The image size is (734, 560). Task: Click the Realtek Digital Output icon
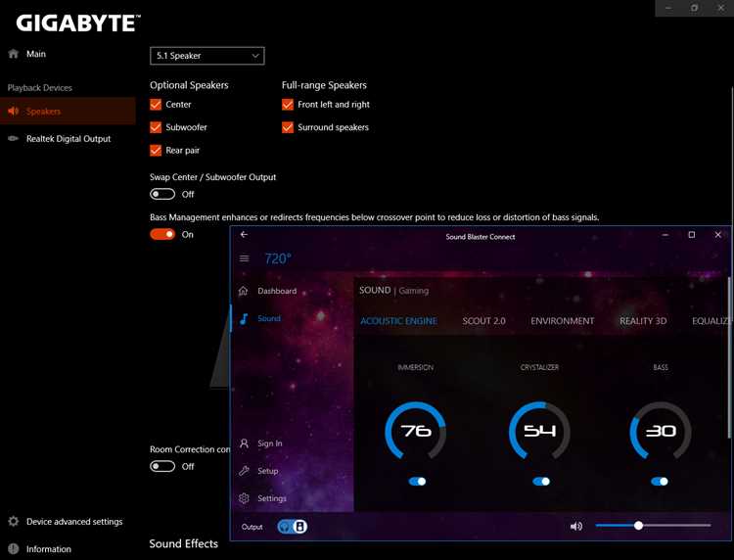(x=14, y=139)
